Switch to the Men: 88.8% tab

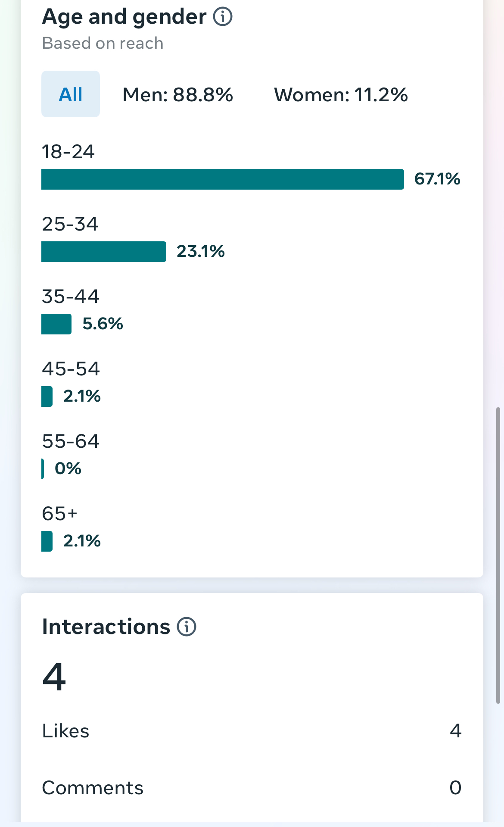177,95
